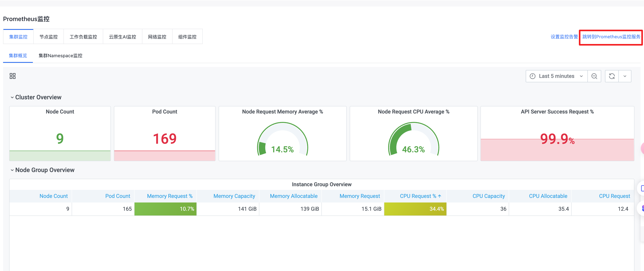Screen dimensions: 644x271
Task: Select the 集群监控 tab
Action: click(x=18, y=37)
